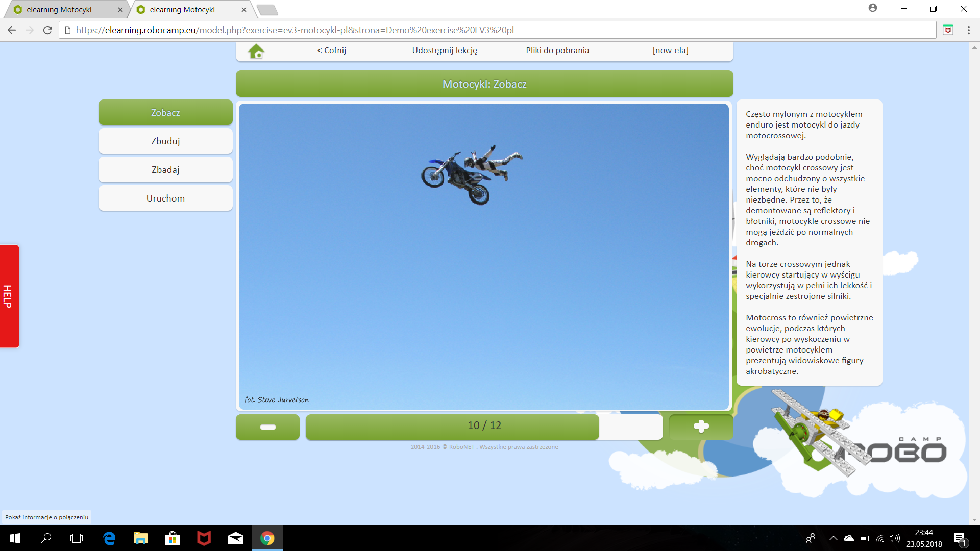Click the motocross jump photo

[x=483, y=257]
